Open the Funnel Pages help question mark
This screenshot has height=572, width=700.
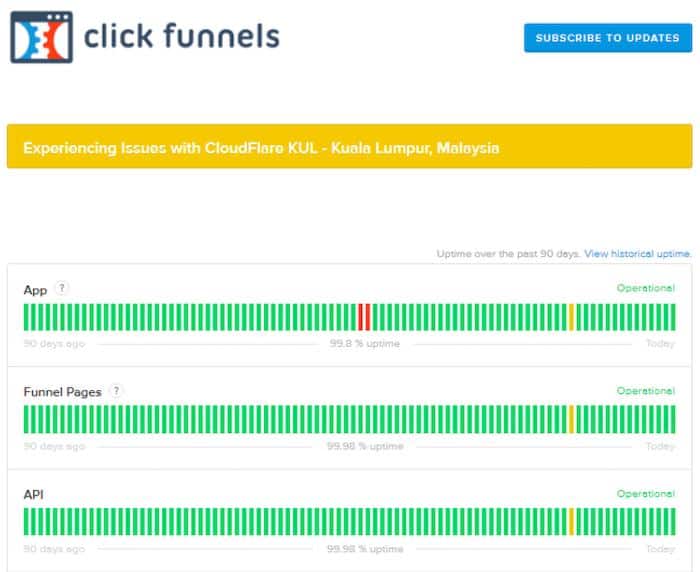coord(116,391)
